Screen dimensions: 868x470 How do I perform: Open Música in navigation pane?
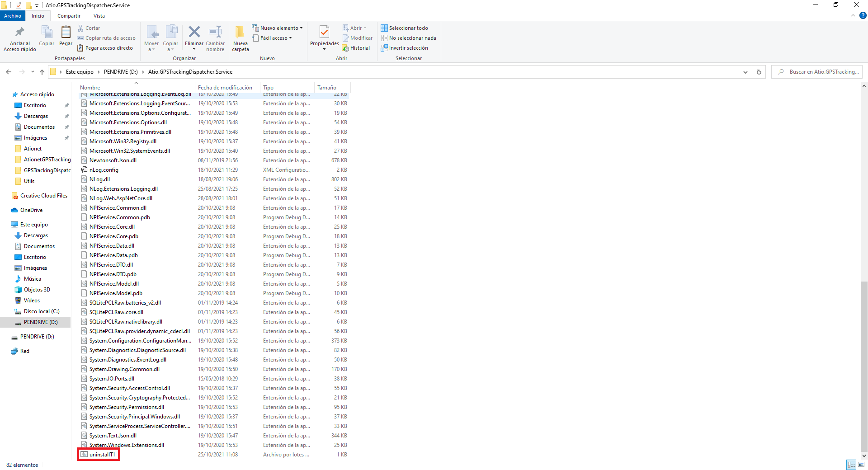click(x=32, y=279)
